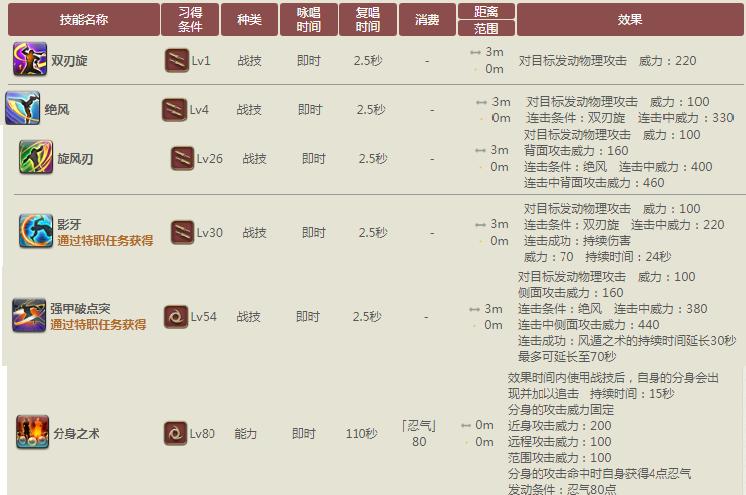The width and height of the screenshot is (746, 495).
Task: Click the job icon beside Lv4
Action: [174, 109]
